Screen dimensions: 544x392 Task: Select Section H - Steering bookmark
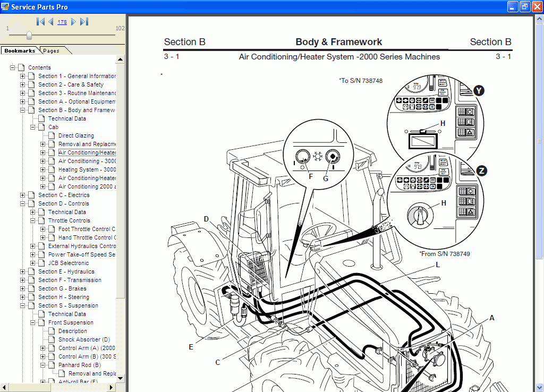click(63, 297)
